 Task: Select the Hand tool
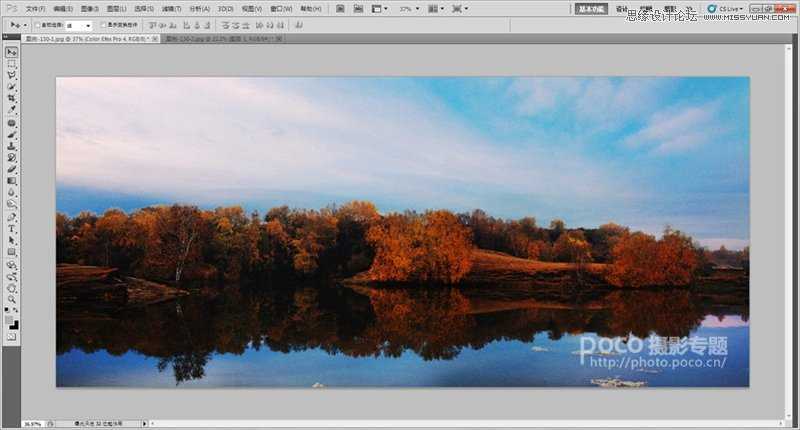11,288
